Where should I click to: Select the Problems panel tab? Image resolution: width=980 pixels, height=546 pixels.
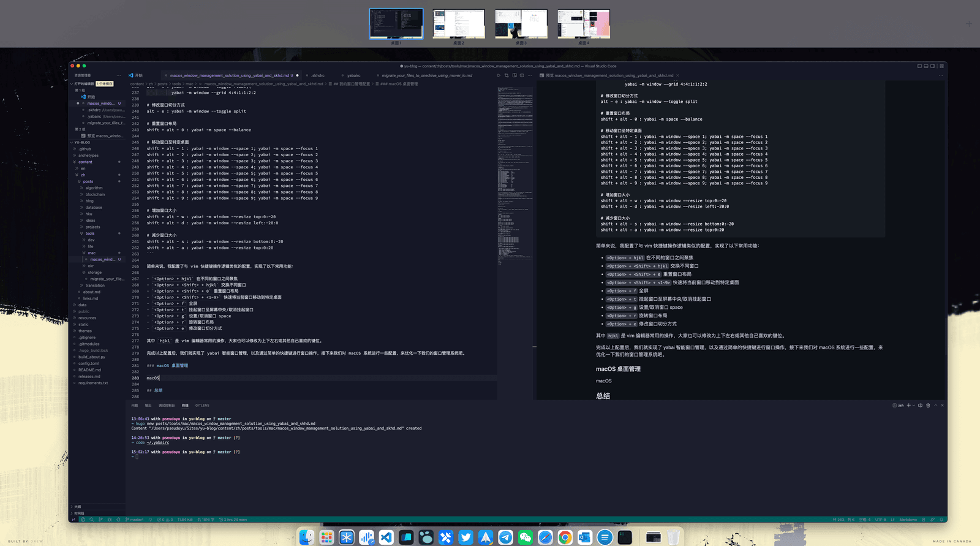[135, 405]
